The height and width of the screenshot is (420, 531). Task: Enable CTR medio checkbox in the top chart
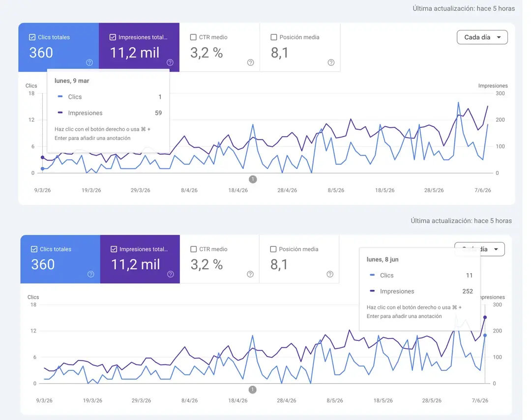(x=193, y=37)
